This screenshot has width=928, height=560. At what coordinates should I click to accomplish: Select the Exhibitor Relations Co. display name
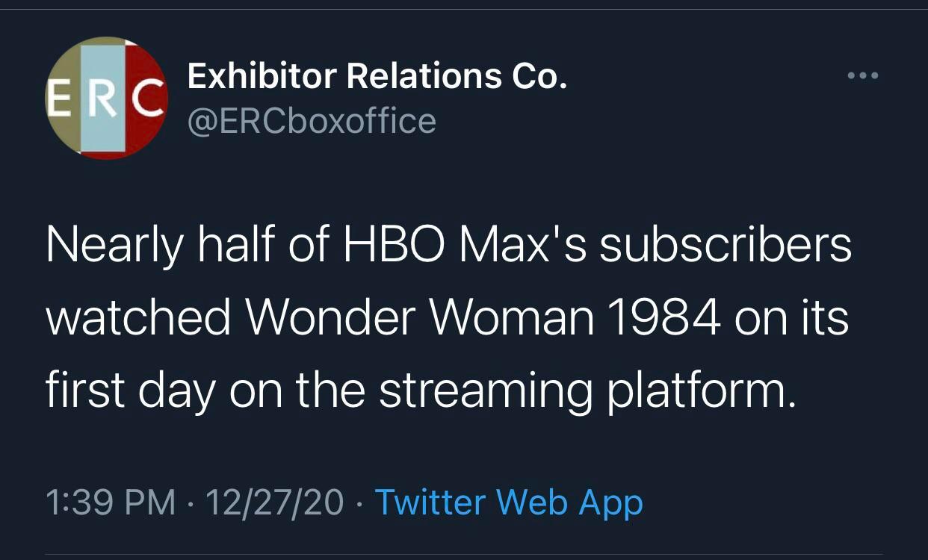(377, 74)
